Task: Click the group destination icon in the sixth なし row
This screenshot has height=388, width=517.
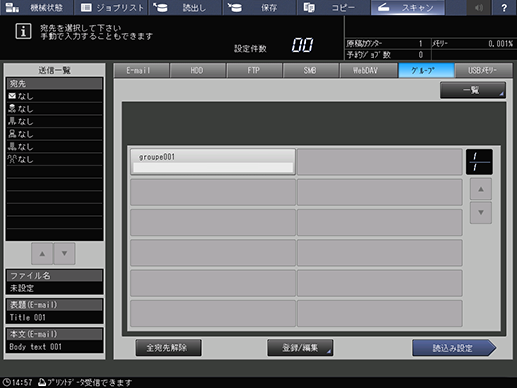Action: pos(12,159)
